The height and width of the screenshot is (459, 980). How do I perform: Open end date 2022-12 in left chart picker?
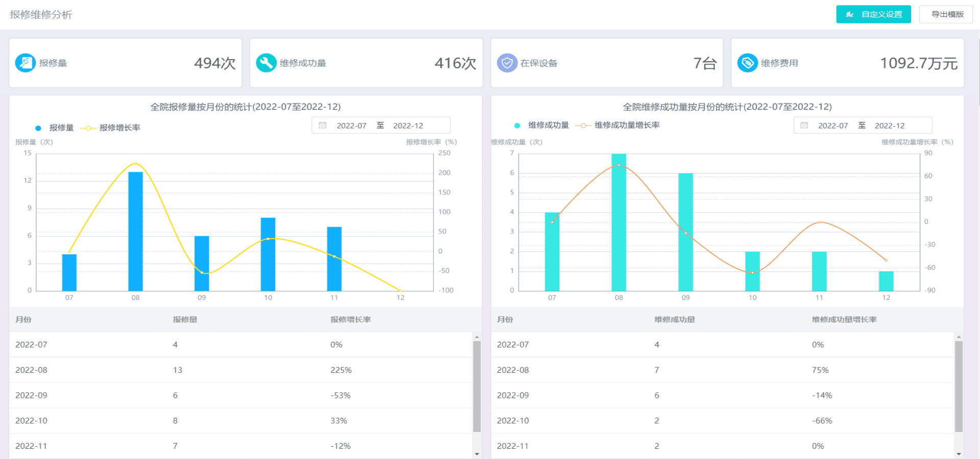click(x=408, y=125)
